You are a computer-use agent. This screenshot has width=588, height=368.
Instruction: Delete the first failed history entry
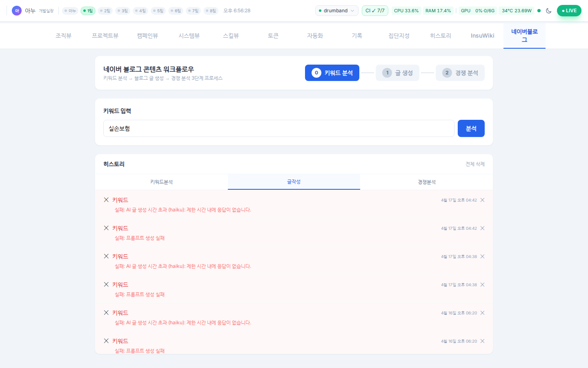point(482,200)
